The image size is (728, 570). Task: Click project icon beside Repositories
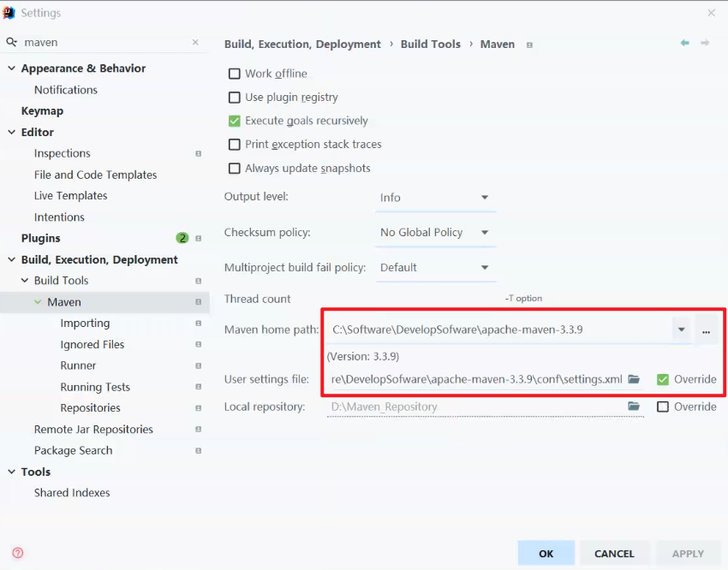[x=198, y=408]
